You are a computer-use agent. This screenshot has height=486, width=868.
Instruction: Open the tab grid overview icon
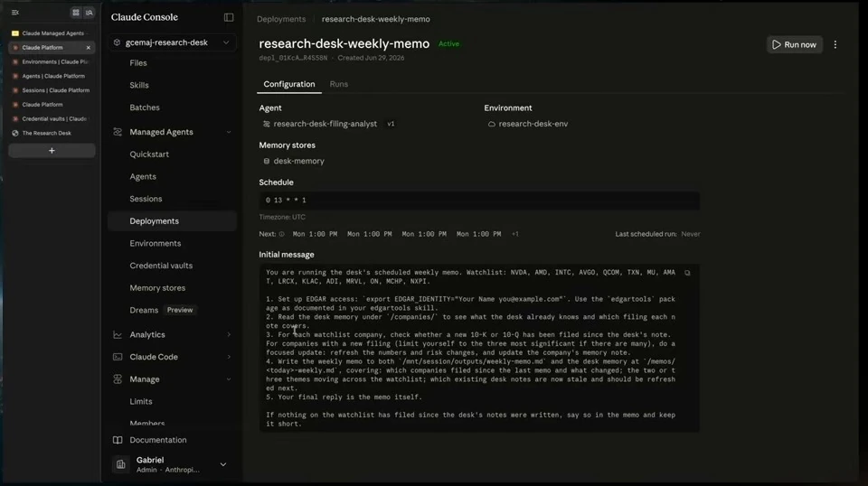pos(76,12)
